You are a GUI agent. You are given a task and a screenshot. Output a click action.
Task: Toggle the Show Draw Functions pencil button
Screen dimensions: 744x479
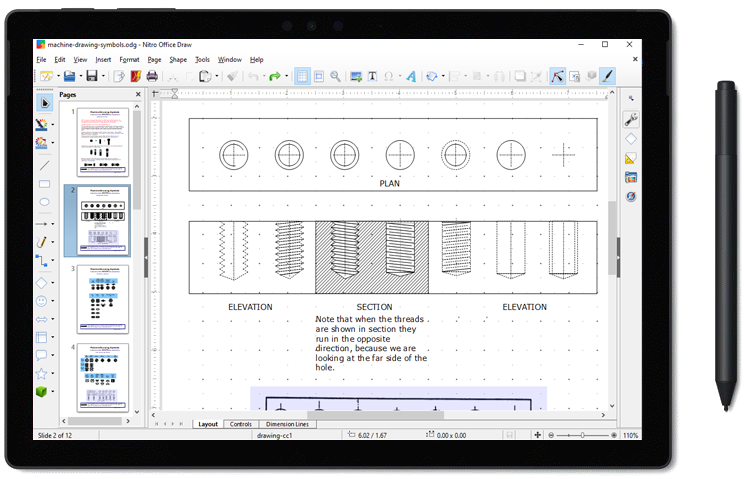click(x=608, y=76)
